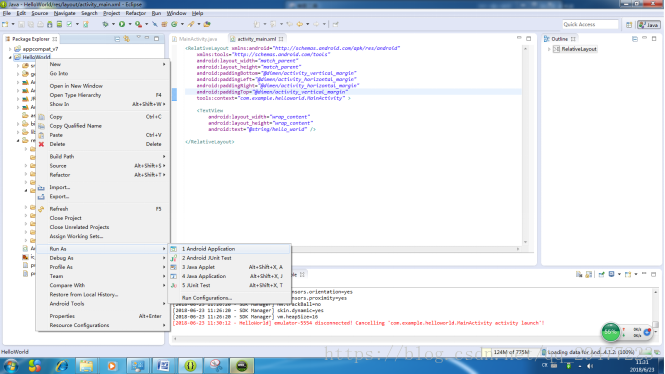The image size is (665, 374).
Task: Click Link with Editor in Package Explorer
Action: pyautogui.click(x=126, y=39)
